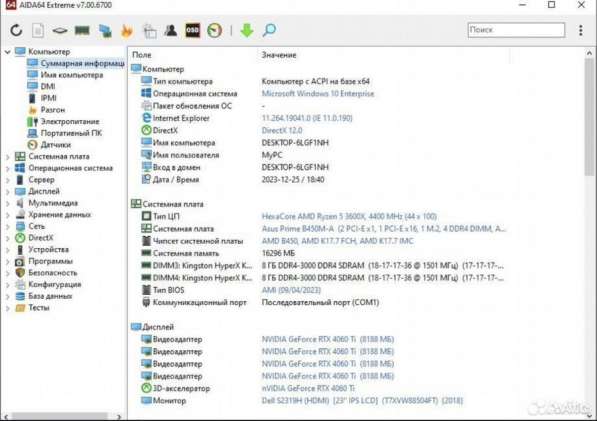Viewport: 597px width, 421px height.
Task: Click the user profile toolbar icon
Action: (170, 30)
